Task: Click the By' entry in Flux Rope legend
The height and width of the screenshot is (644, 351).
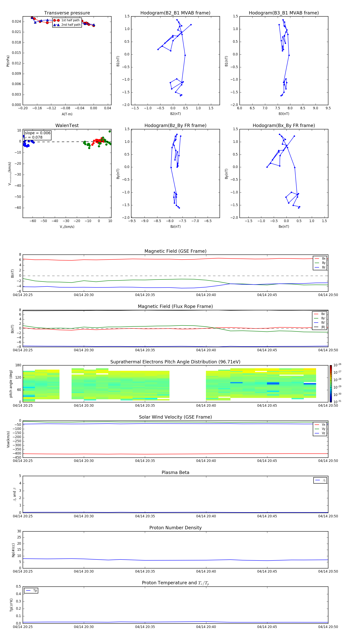Action: pyautogui.click(x=320, y=318)
